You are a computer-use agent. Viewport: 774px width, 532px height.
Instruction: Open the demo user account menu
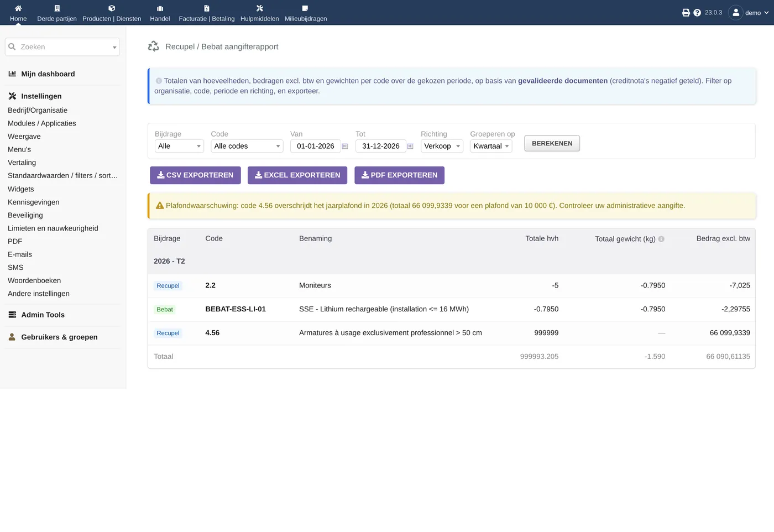coord(749,13)
